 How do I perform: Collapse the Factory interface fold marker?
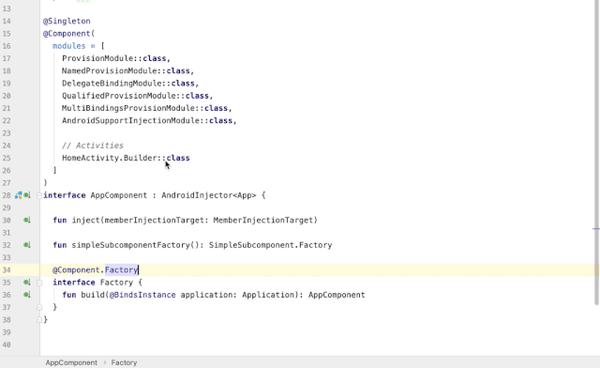[39, 282]
